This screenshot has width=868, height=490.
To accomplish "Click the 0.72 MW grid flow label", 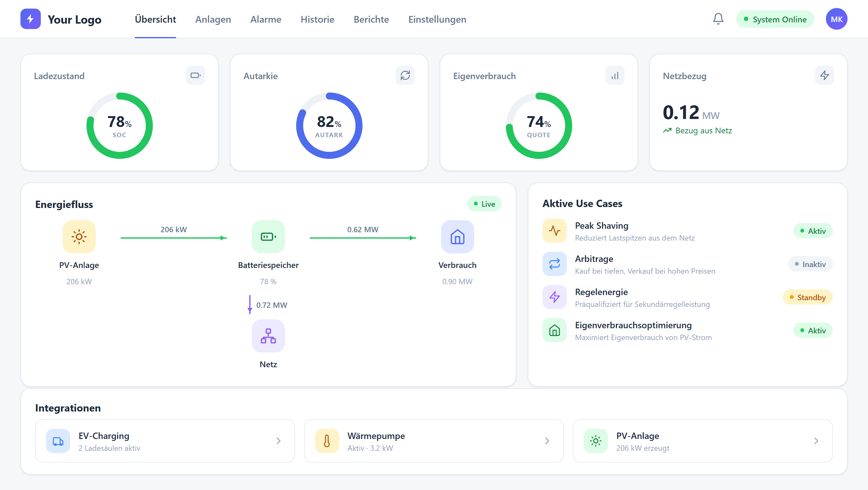I will point(272,305).
